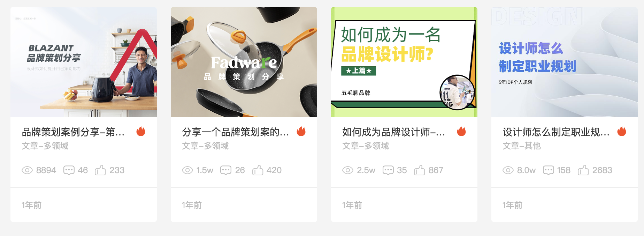The width and height of the screenshot is (644, 236).
Task: Click the like icon showing 2683
Action: (x=583, y=170)
